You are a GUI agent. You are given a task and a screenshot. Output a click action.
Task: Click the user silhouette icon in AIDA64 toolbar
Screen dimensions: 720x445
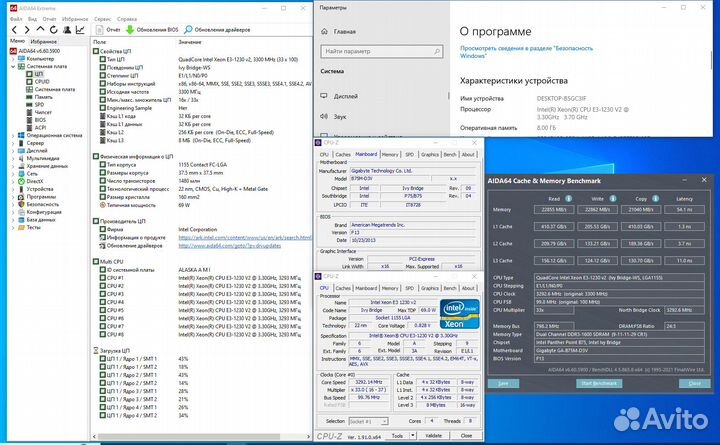pos(67,30)
